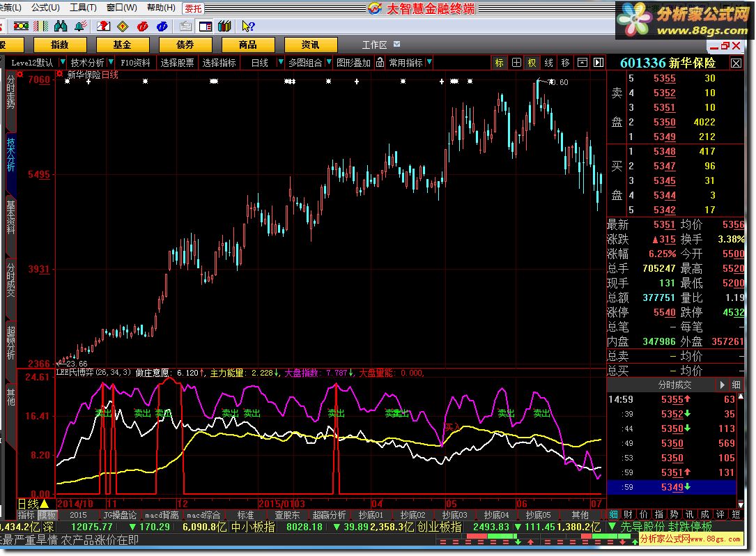
Task: Open the 公式(U) menu
Action: tap(45, 8)
